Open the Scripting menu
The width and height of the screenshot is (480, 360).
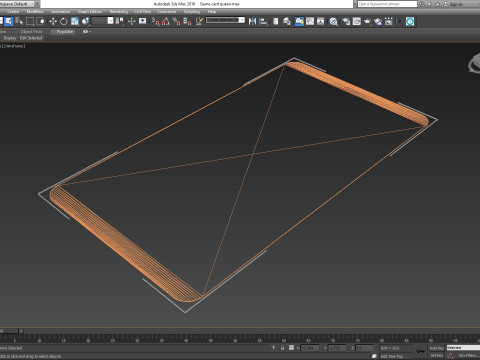pyautogui.click(x=192, y=12)
